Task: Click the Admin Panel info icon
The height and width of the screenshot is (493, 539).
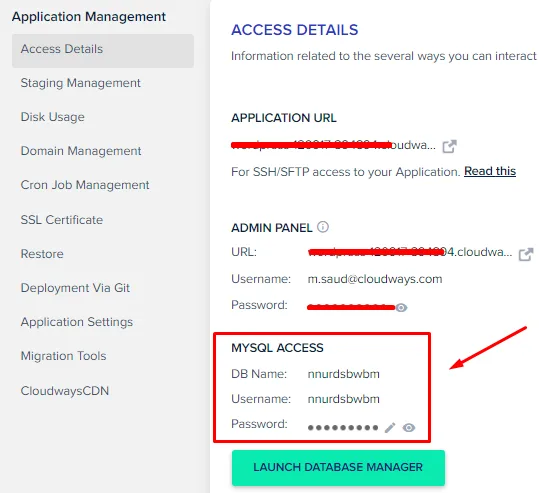Action: pos(323,227)
